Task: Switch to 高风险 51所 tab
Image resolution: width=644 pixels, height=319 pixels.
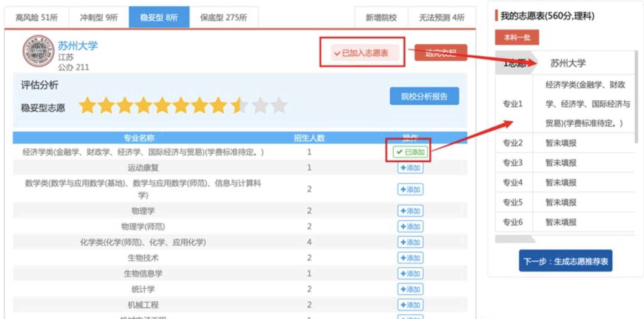Action: [36, 17]
